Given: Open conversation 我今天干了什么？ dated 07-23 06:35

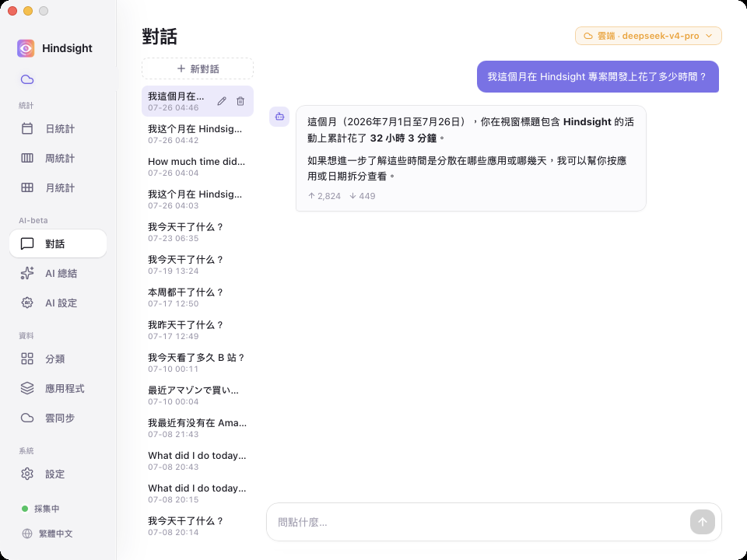Looking at the screenshot, I should click(198, 232).
